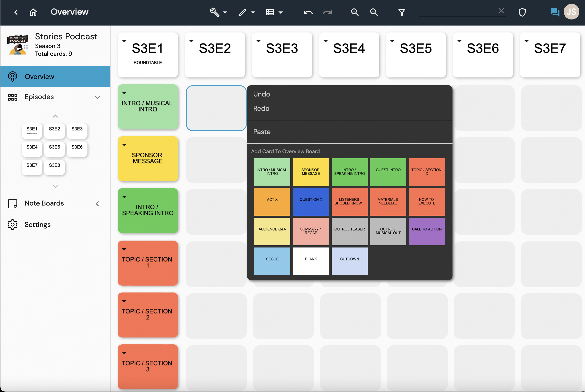Viewport: 585px width, 392px height.
Task: Collapse the Episodes section chevron
Action: coord(98,97)
